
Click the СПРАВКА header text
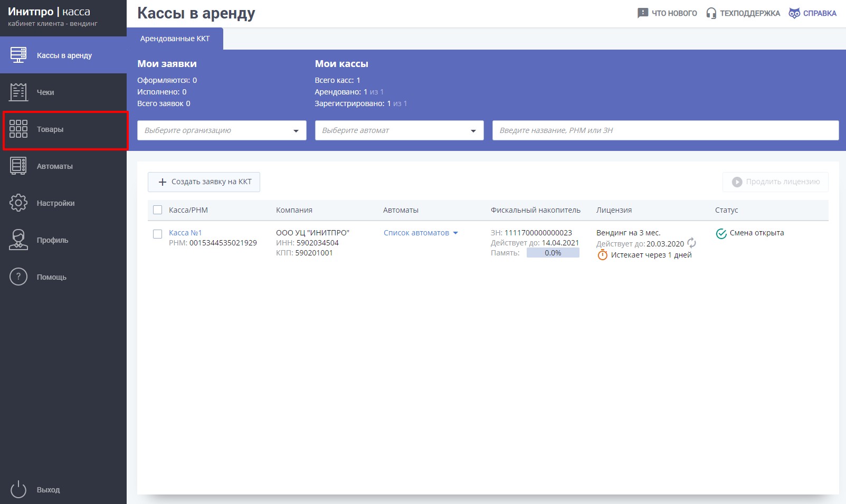(820, 13)
